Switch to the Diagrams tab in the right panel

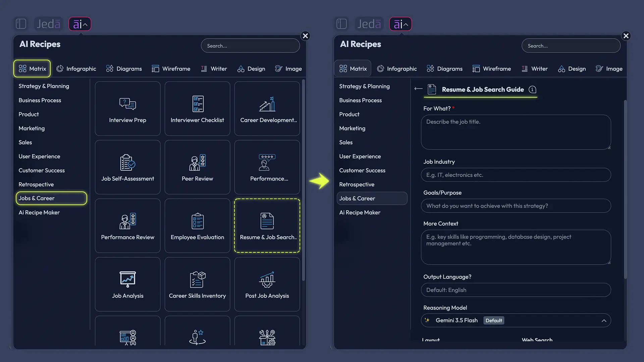[x=444, y=69]
